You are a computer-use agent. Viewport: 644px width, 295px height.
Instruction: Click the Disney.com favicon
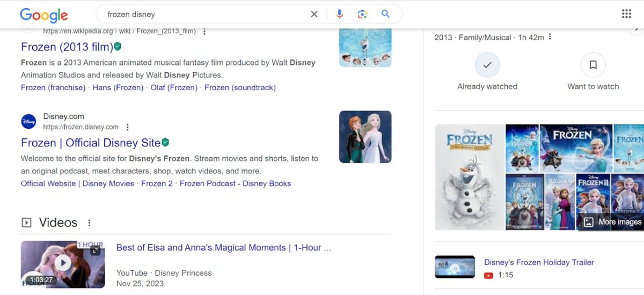click(x=28, y=122)
